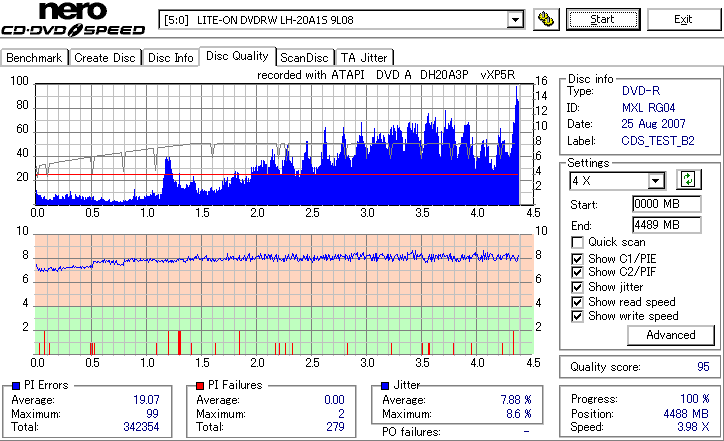Screen dimensions: 724x441
Task: Disable Show write speed checkbox
Action: pos(577,316)
